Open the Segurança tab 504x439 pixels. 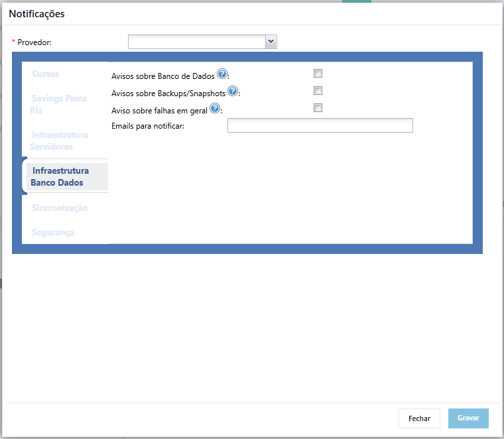(52, 232)
